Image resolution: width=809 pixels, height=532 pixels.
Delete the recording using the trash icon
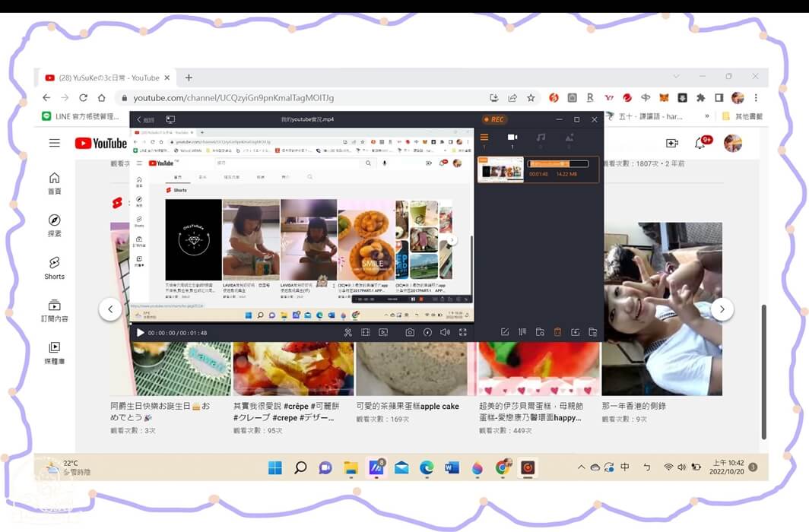pyautogui.click(x=557, y=332)
